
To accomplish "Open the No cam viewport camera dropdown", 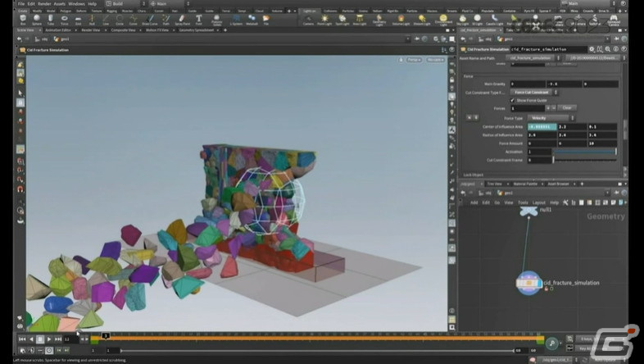I will pos(435,60).
